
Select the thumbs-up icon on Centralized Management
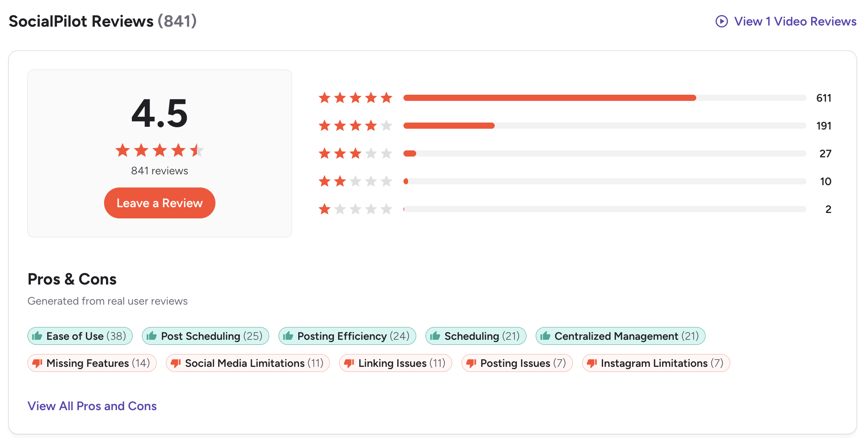546,336
